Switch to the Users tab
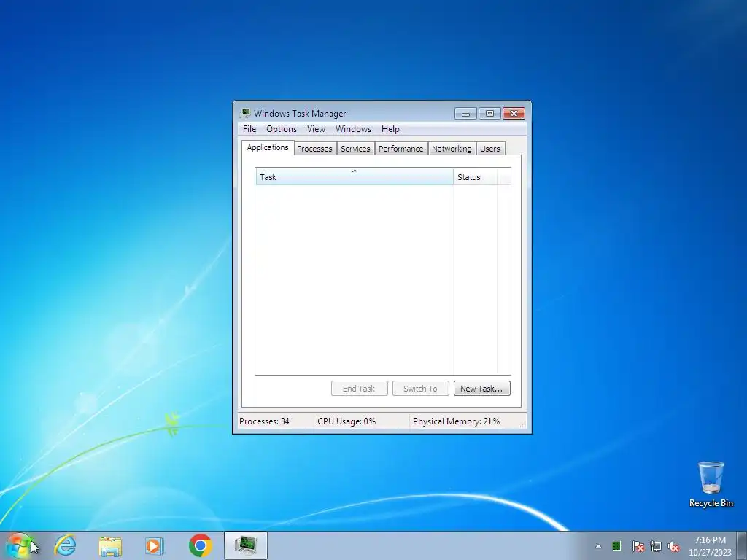 489,149
